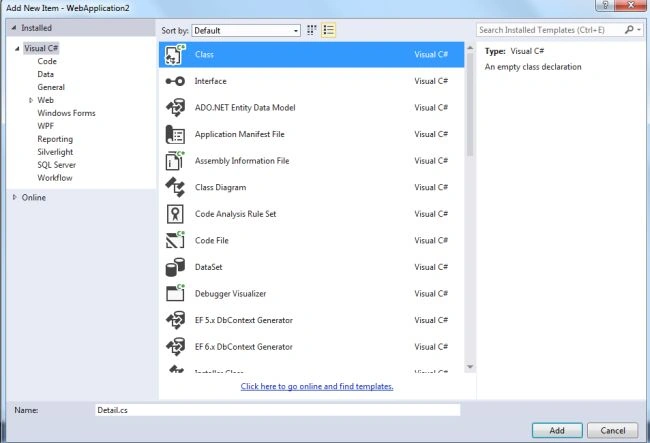650x443 pixels.
Task: Click the template list scroll down arrow
Action: (x=470, y=367)
